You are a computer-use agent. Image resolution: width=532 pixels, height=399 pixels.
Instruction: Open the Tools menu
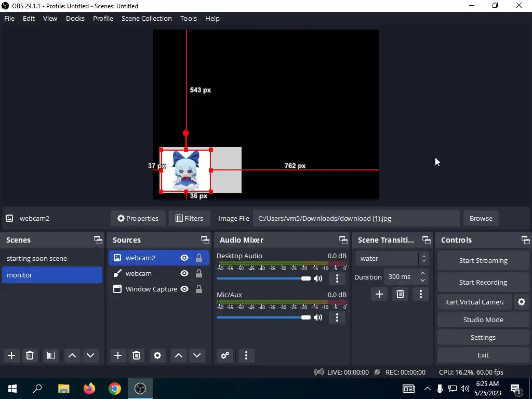[x=188, y=18]
